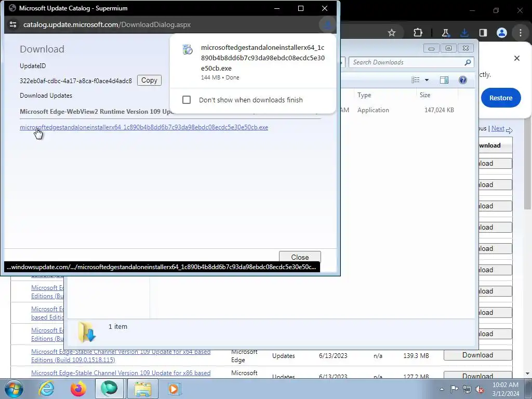The height and width of the screenshot is (399, 532).
Task: Open the three-dot browser menu
Action: (x=521, y=33)
